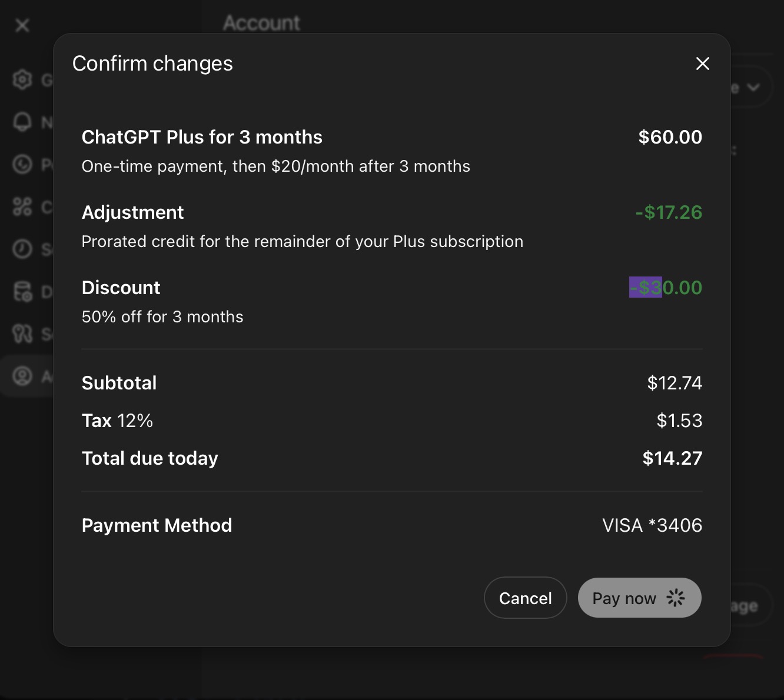Select the Schedules clock icon
The height and width of the screenshot is (700, 784).
tap(22, 249)
